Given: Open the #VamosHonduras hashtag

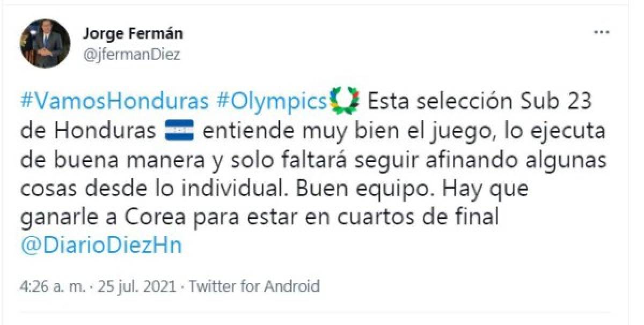Looking at the screenshot, I should coord(115,101).
